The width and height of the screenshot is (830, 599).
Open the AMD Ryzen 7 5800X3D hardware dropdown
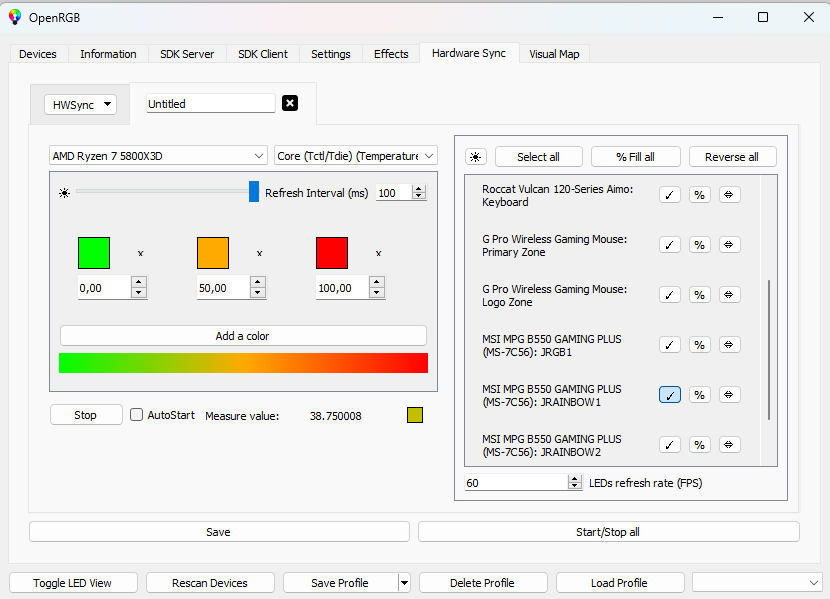(x=158, y=156)
